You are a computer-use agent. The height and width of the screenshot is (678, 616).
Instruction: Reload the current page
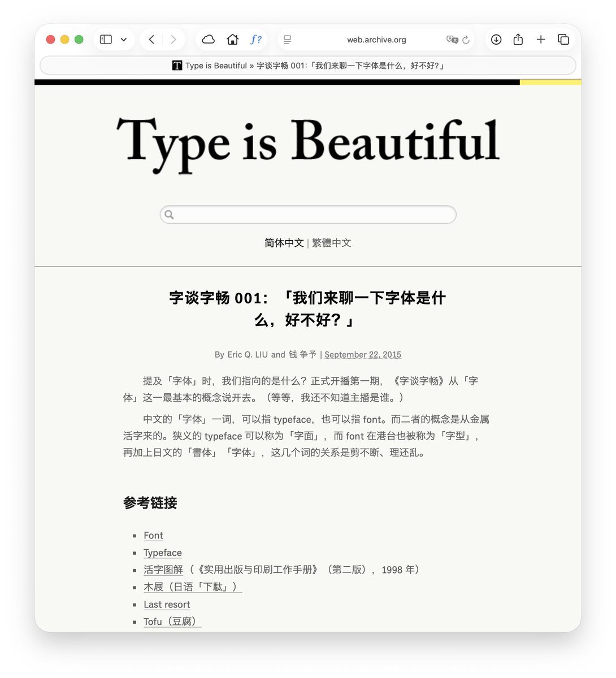point(466,40)
